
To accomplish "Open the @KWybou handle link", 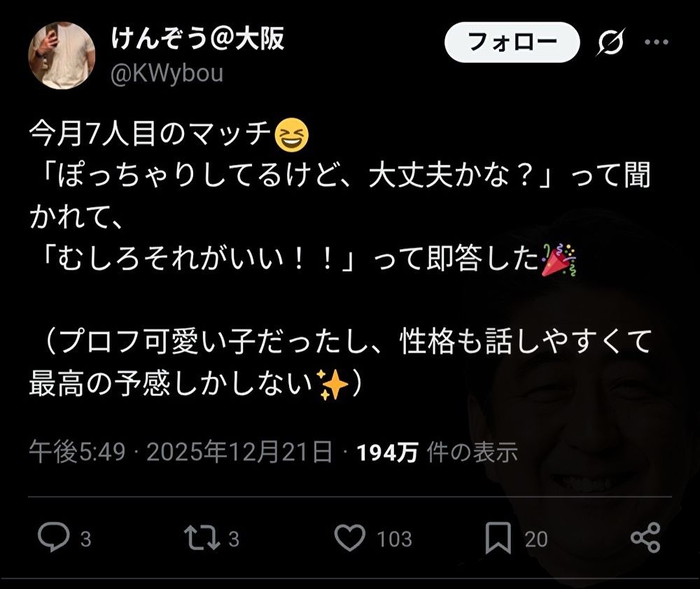I will pyautogui.click(x=167, y=73).
